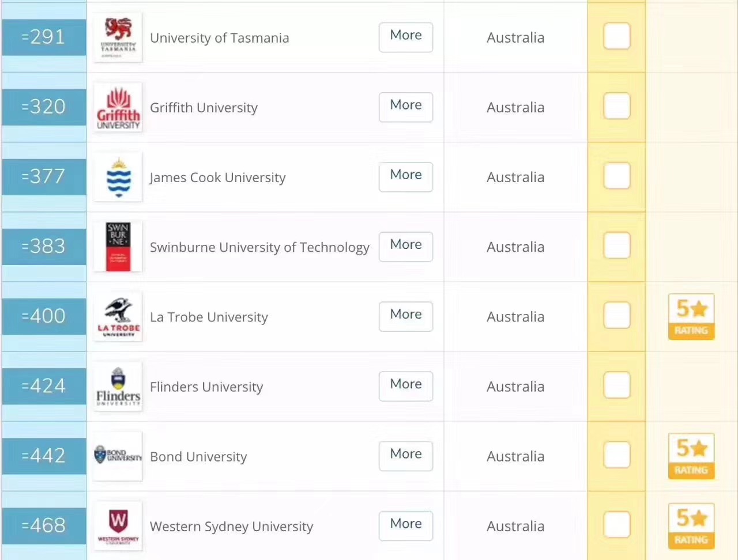The width and height of the screenshot is (738, 560).
Task: Open the James Cook University wave logo
Action: point(118,177)
